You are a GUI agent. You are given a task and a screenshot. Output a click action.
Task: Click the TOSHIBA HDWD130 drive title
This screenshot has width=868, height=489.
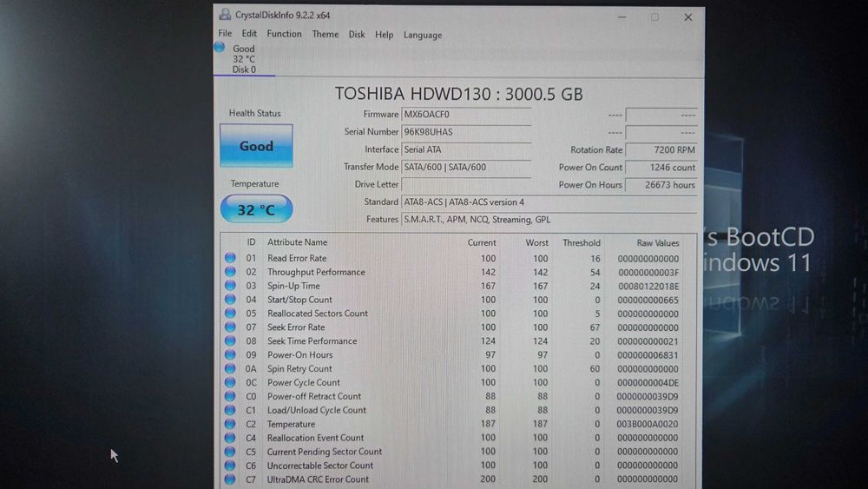coord(458,94)
